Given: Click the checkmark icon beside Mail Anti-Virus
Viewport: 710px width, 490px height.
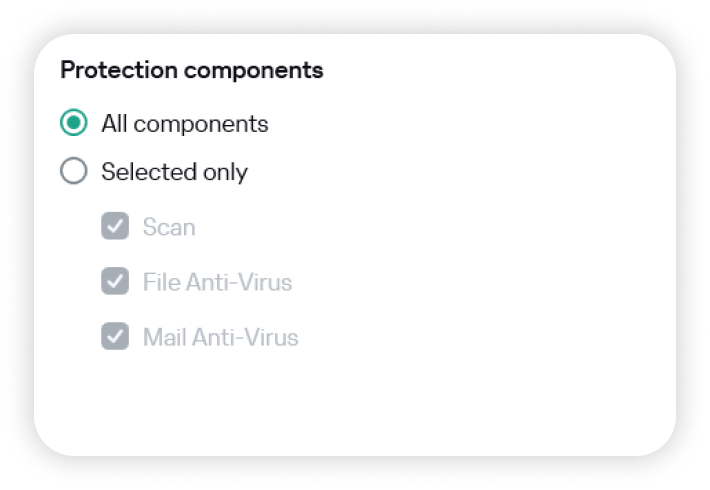Looking at the screenshot, I should [x=115, y=337].
